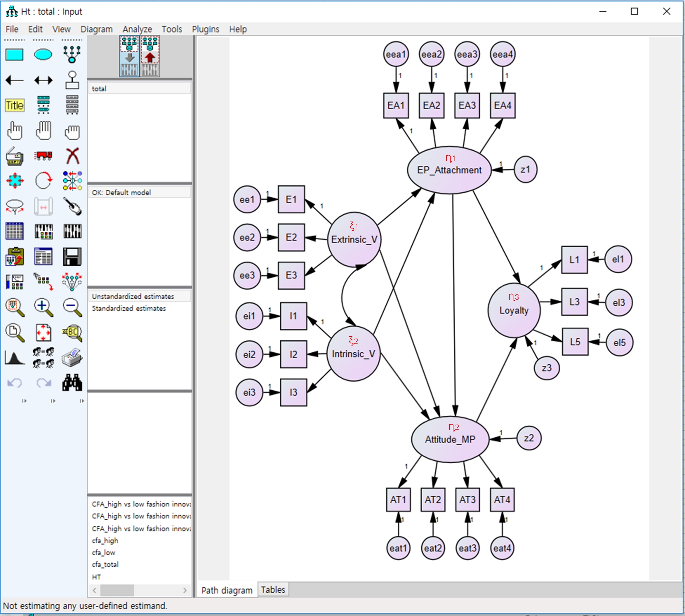Screen dimensions: 685x616
Task: Open the cfa_total file entry
Action: pos(105,564)
